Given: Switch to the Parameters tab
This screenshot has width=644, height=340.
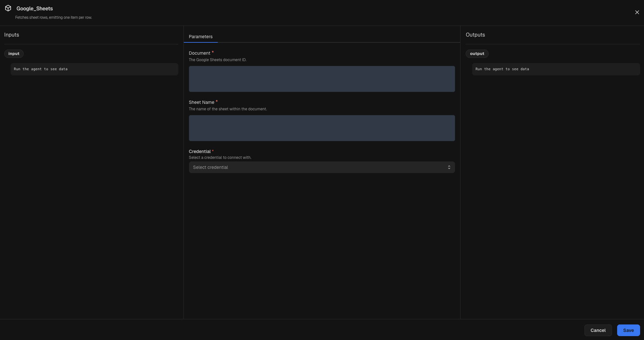Looking at the screenshot, I should tap(200, 37).
